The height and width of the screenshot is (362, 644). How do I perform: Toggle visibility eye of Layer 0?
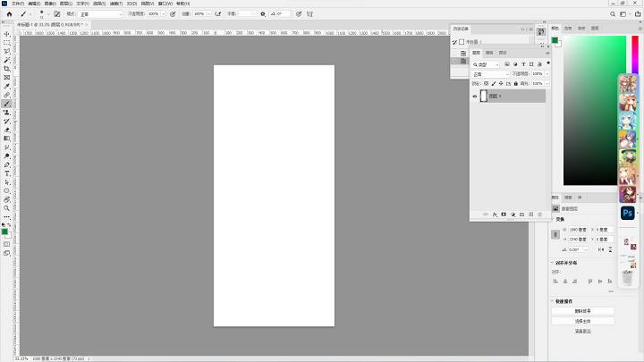pos(475,96)
